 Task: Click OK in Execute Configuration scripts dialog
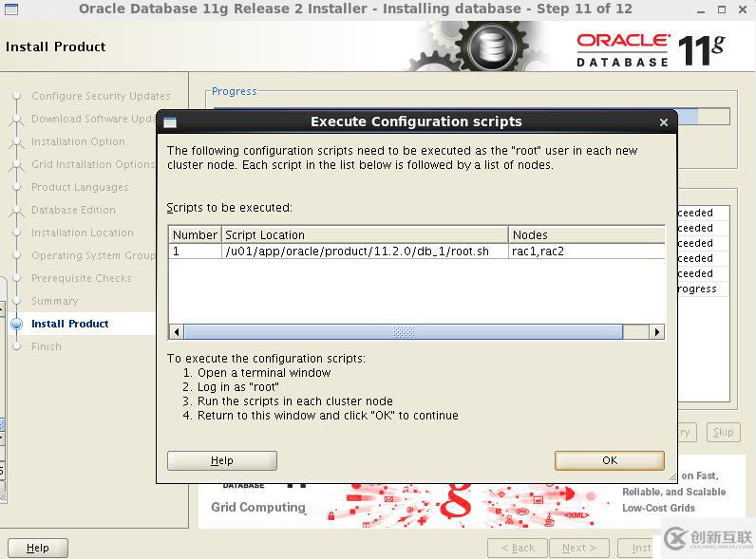pos(610,460)
